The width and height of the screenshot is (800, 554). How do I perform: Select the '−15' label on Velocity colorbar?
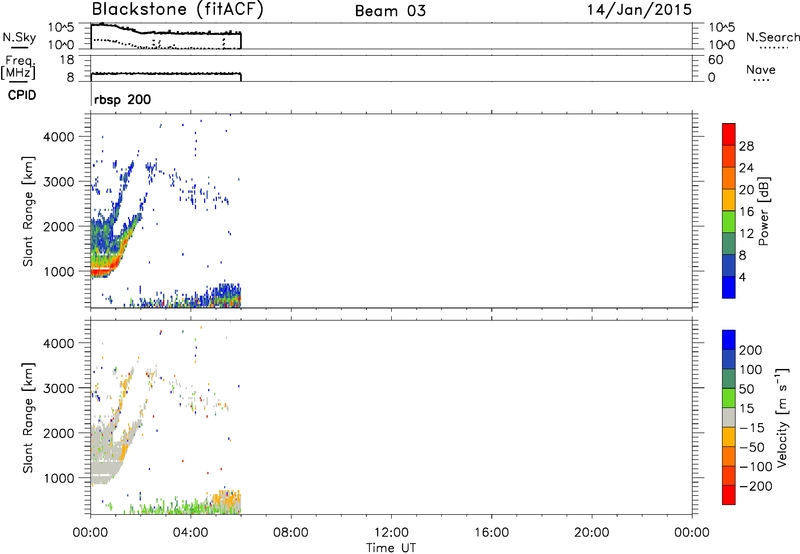point(752,428)
